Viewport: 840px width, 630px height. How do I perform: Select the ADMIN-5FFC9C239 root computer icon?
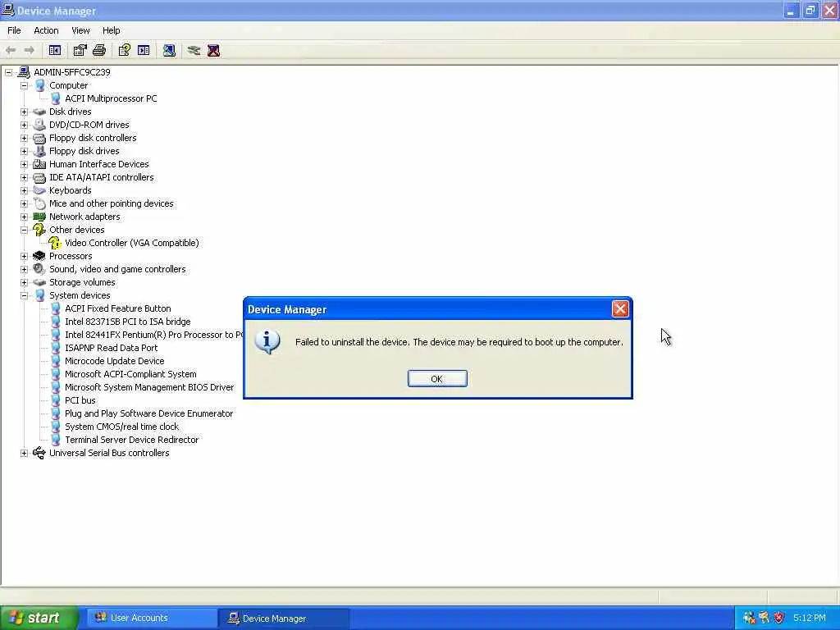click(24, 72)
